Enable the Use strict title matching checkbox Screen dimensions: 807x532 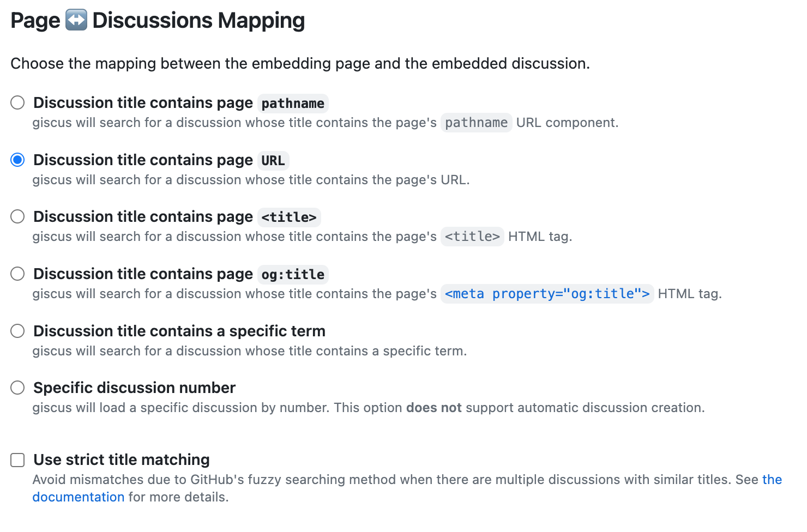click(17, 460)
